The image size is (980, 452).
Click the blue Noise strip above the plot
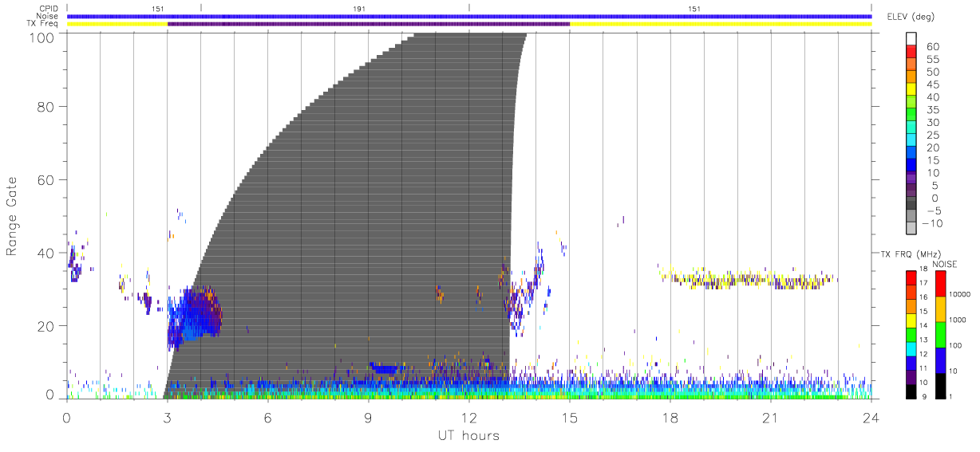tap(469, 16)
